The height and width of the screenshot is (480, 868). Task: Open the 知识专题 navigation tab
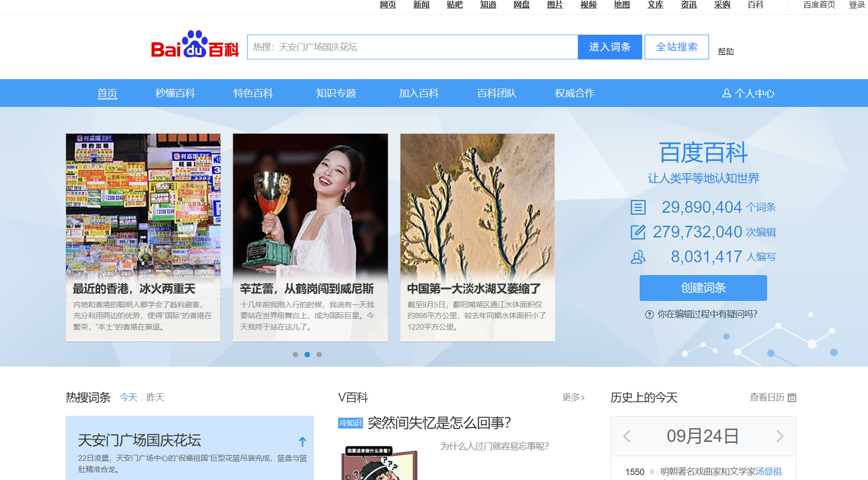336,93
